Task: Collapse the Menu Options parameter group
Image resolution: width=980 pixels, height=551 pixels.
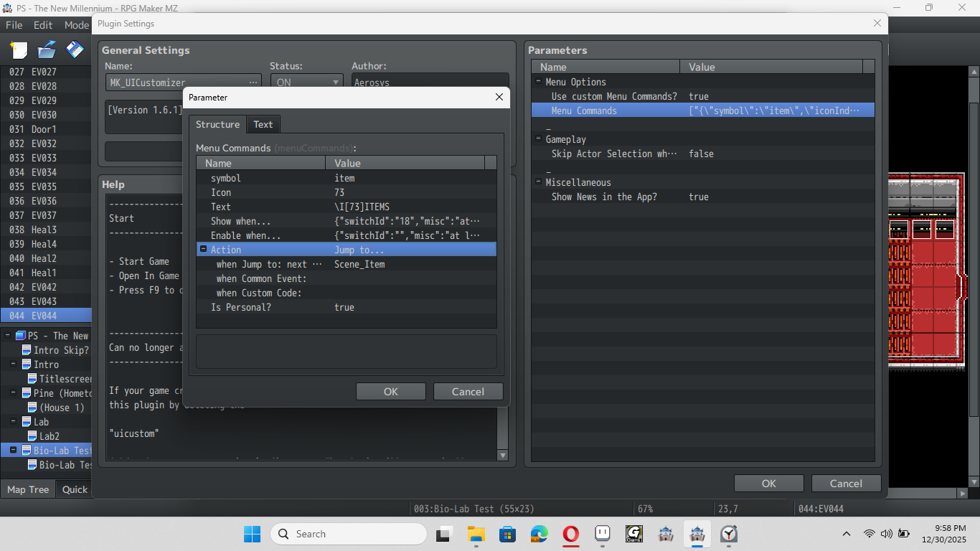Action: tap(538, 82)
